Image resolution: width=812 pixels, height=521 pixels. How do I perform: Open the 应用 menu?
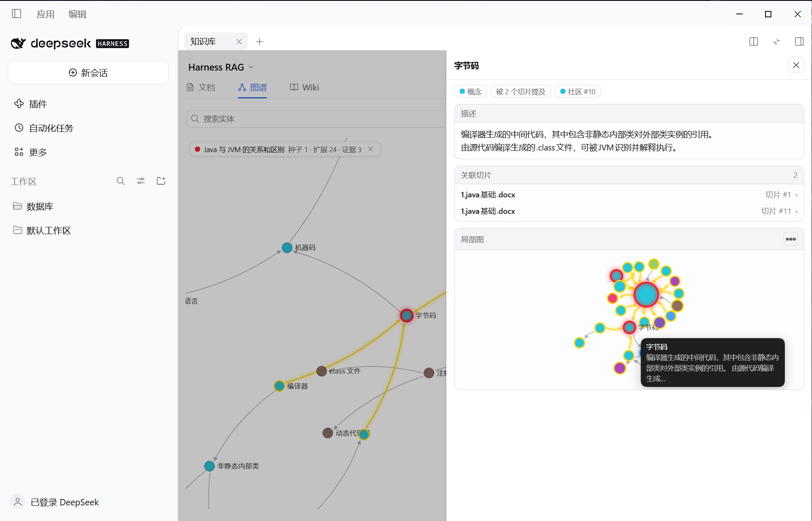pos(45,14)
